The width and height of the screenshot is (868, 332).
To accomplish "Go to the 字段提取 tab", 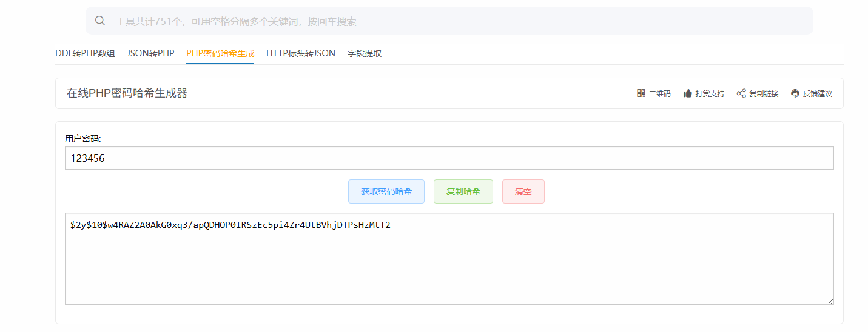I will pos(365,53).
